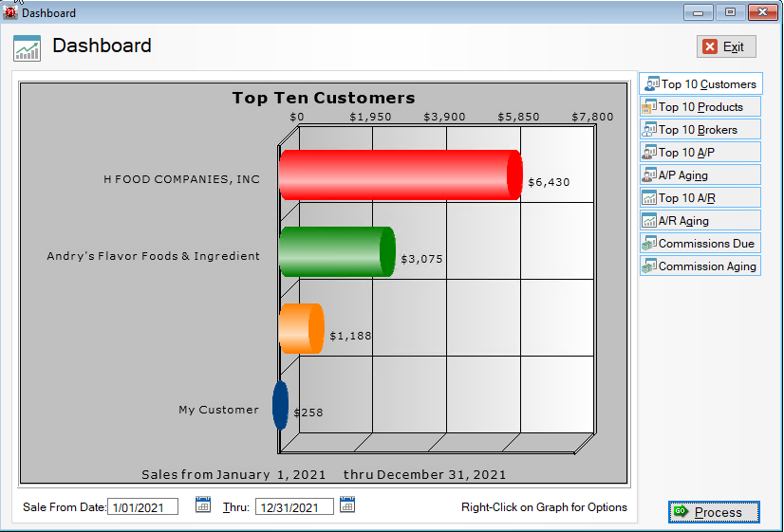Click the Thru date input field
Viewport: 784px width, 532px height.
pyautogui.click(x=294, y=507)
